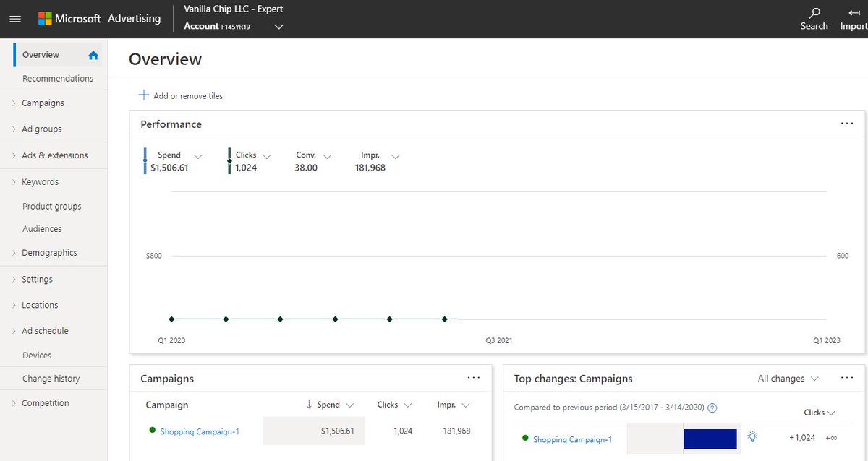
Task: Open the Spend metric dropdown
Action: coord(198,156)
